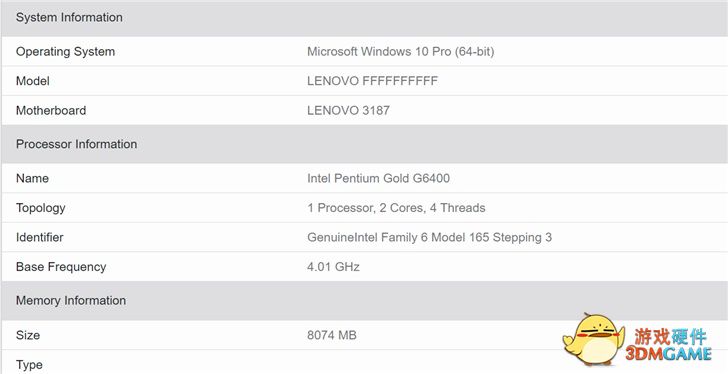728x374 pixels.
Task: Select the Motherboard row label
Action: point(51,110)
